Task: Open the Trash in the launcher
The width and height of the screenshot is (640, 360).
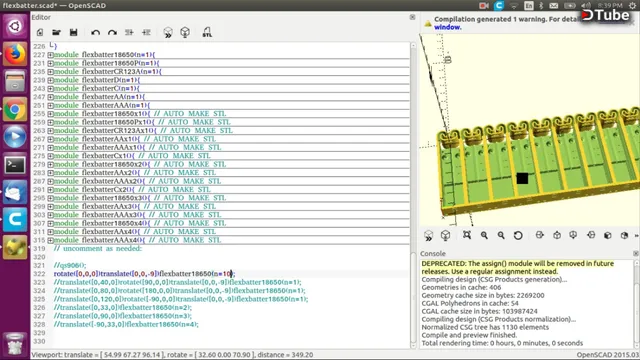Action: pos(15,344)
